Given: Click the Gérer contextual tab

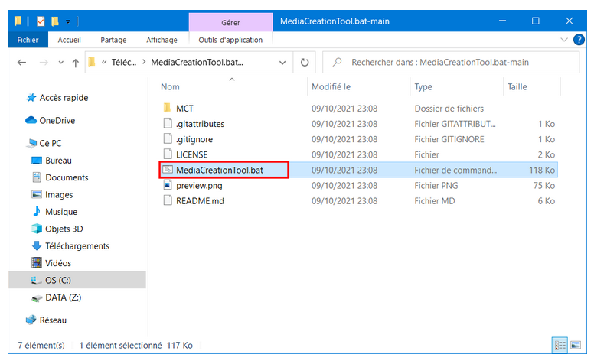Looking at the screenshot, I should pos(230,23).
